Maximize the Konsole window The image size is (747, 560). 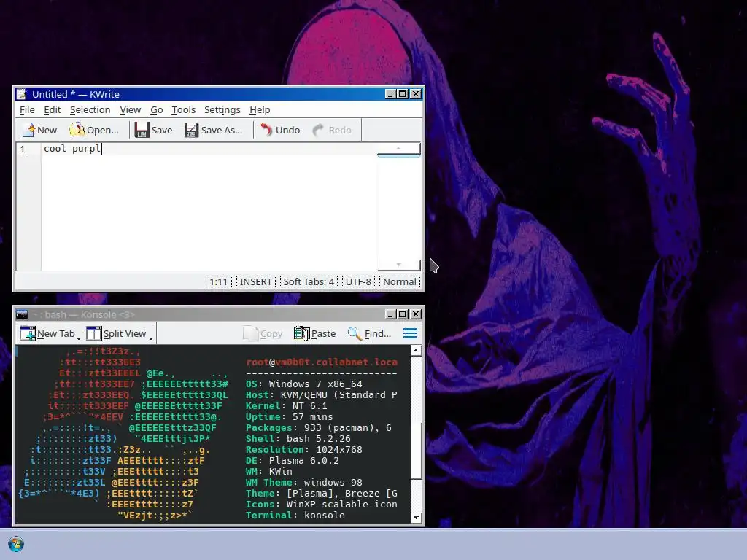pyautogui.click(x=403, y=314)
